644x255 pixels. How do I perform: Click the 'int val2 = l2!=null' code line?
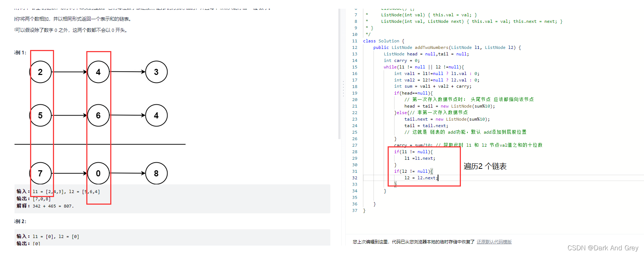pyautogui.click(x=437, y=80)
